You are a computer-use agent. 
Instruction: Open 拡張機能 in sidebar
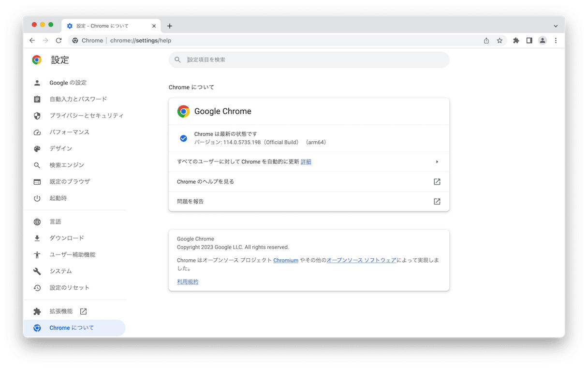74,311
